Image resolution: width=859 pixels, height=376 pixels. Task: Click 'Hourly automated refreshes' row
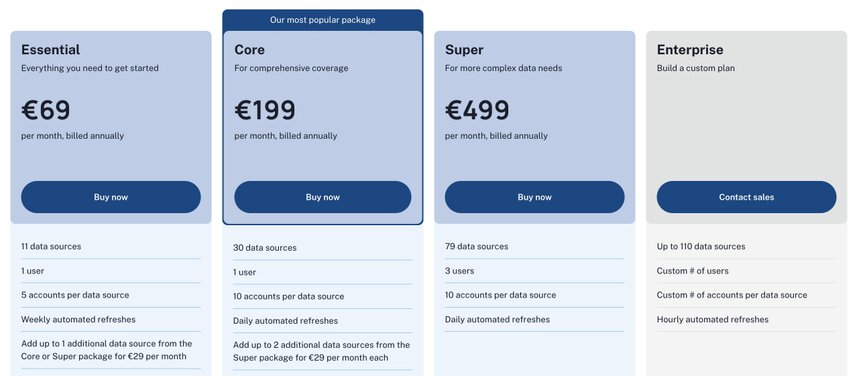pyautogui.click(x=747, y=320)
